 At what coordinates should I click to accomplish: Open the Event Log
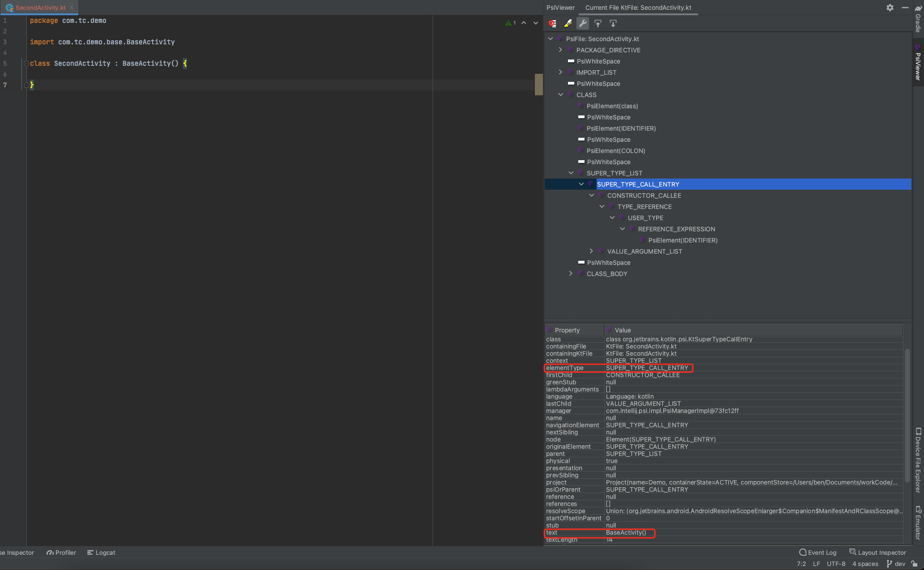pyautogui.click(x=818, y=553)
